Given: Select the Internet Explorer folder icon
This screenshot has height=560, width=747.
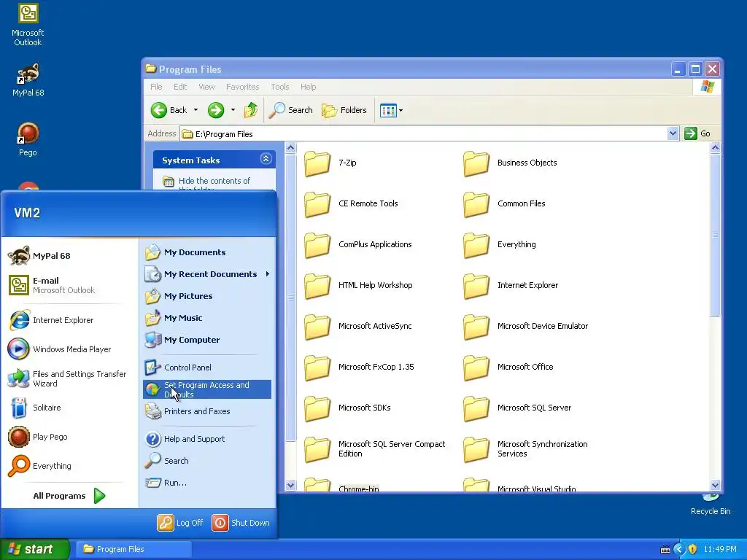Looking at the screenshot, I should pos(476,286).
